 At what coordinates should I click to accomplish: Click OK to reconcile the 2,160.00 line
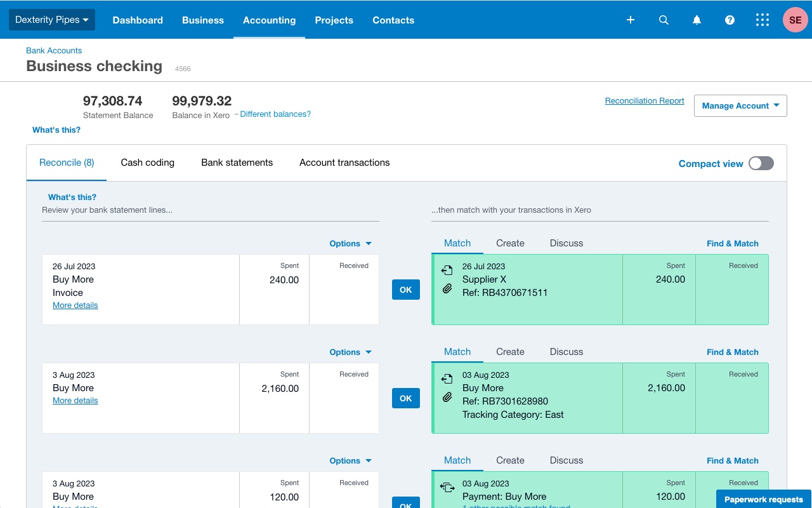pos(406,398)
